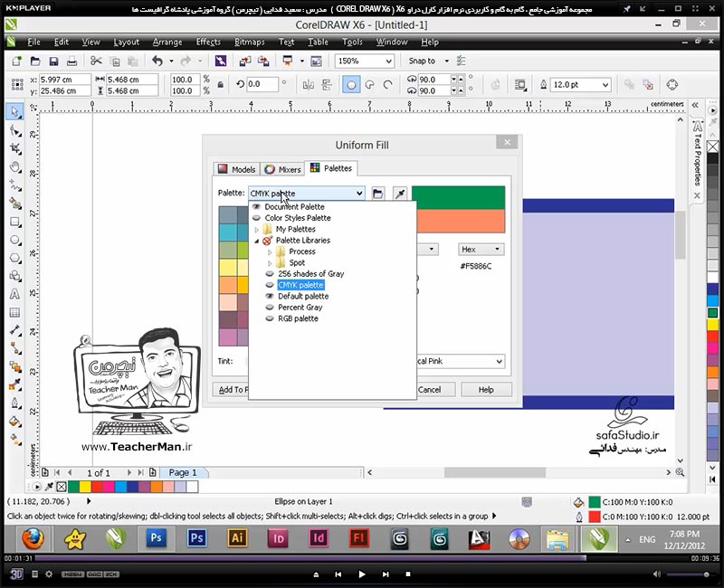The height and width of the screenshot is (588, 724).
Task: Select the Shape edit tool
Action: click(x=15, y=131)
